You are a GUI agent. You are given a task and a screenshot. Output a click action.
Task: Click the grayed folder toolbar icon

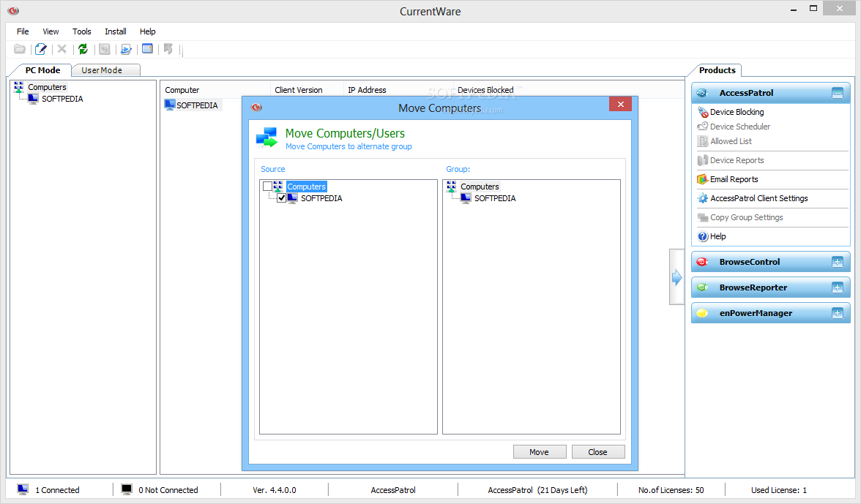pyautogui.click(x=20, y=49)
